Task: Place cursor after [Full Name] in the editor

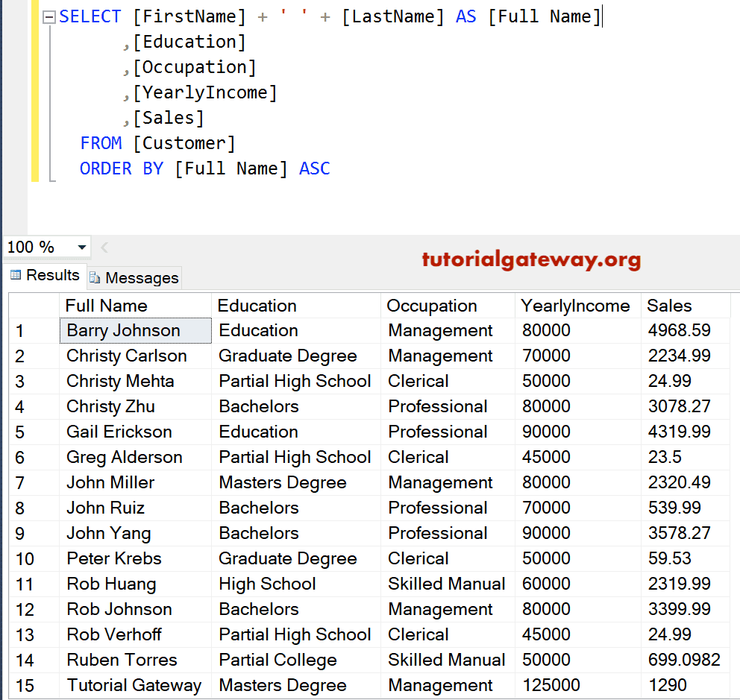Action: pos(602,16)
